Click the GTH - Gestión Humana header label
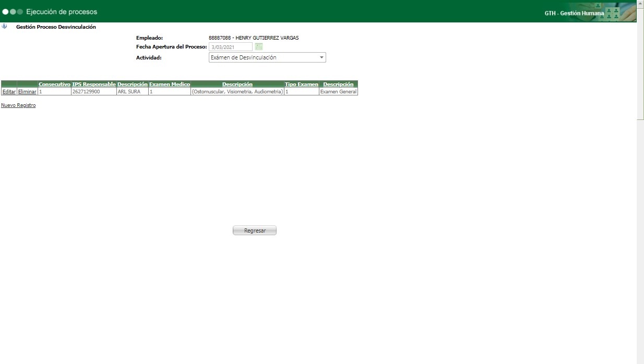The width and height of the screenshot is (644, 364). [574, 13]
